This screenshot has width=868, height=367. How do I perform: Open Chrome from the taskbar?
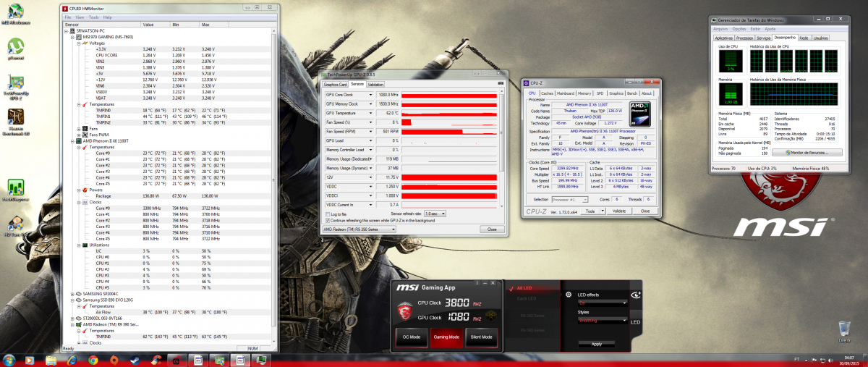click(x=93, y=360)
